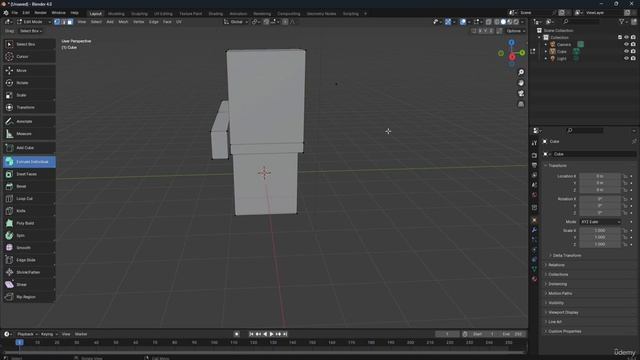640x360 pixels.
Task: Open the Keying popover in timeline
Action: [x=49, y=334]
